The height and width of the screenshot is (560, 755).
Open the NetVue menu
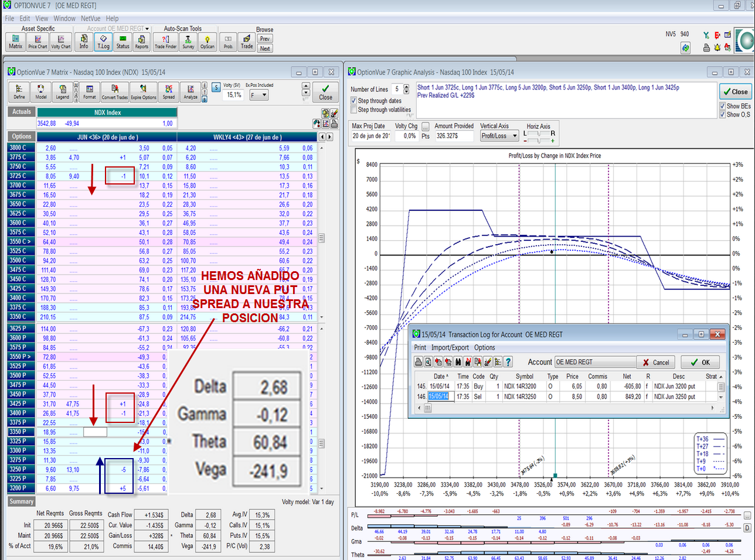90,18
